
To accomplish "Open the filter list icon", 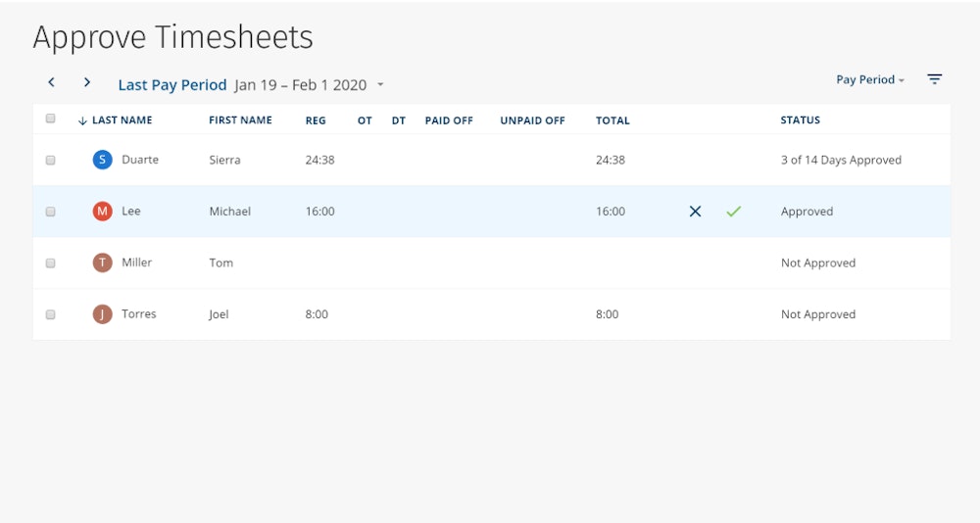I will pyautogui.click(x=935, y=79).
